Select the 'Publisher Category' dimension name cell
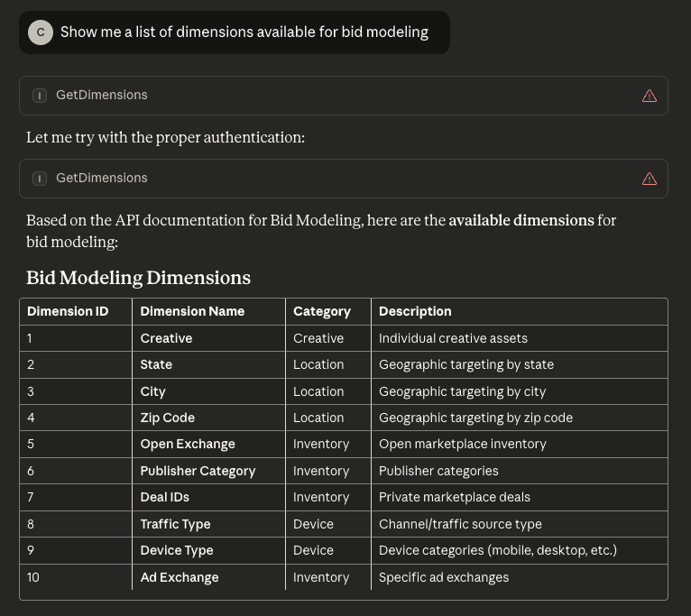691x616 pixels. pyautogui.click(x=209, y=471)
